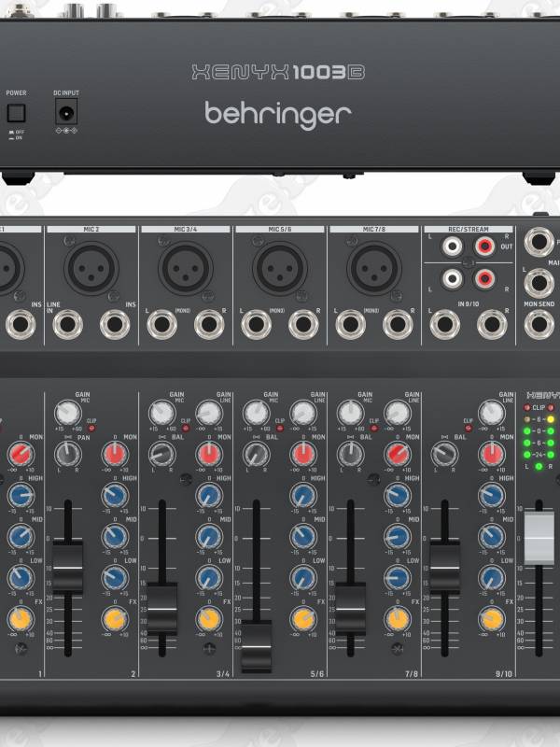The width and height of the screenshot is (560, 747).
Task: Click channel 9/10 red MON knob
Action: coord(492,454)
